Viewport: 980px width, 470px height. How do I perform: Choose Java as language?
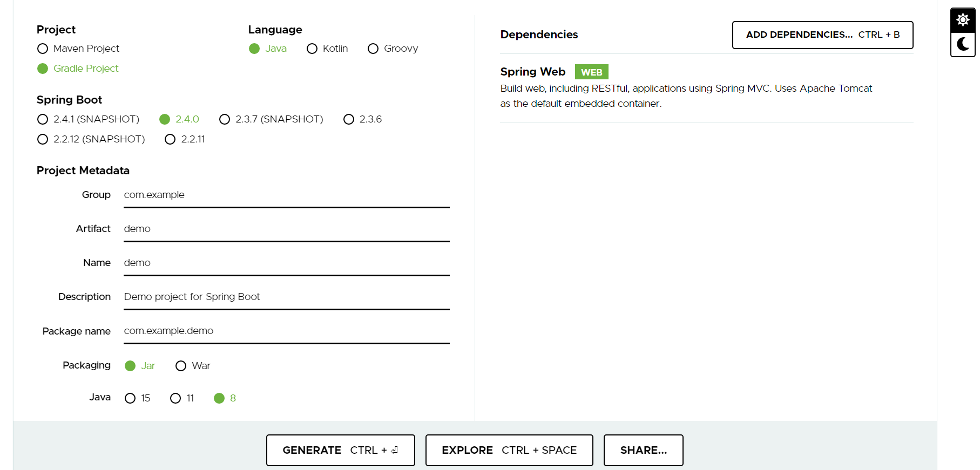tap(268, 49)
